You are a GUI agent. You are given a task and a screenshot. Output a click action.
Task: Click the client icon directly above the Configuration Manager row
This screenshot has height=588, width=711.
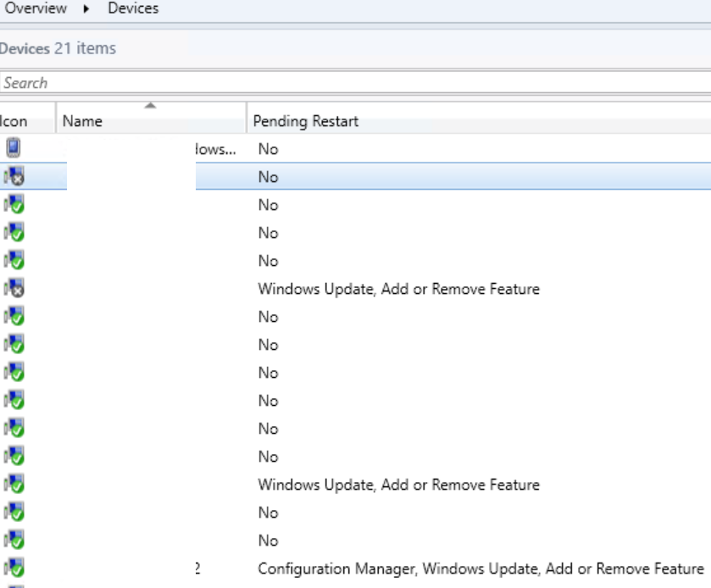tap(14, 540)
